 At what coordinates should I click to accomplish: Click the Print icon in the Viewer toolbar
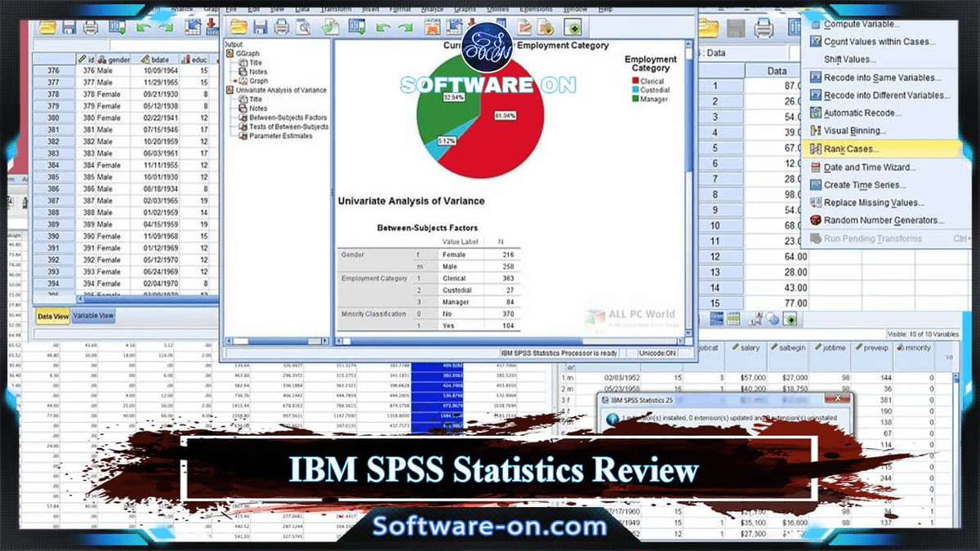coord(280,27)
